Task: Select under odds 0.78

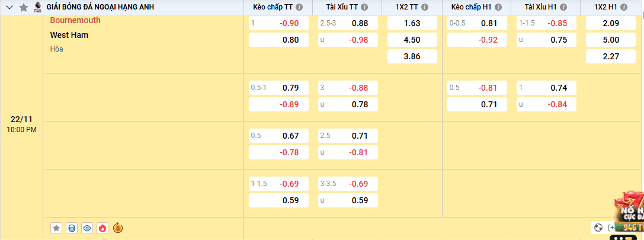Action: 348,104
